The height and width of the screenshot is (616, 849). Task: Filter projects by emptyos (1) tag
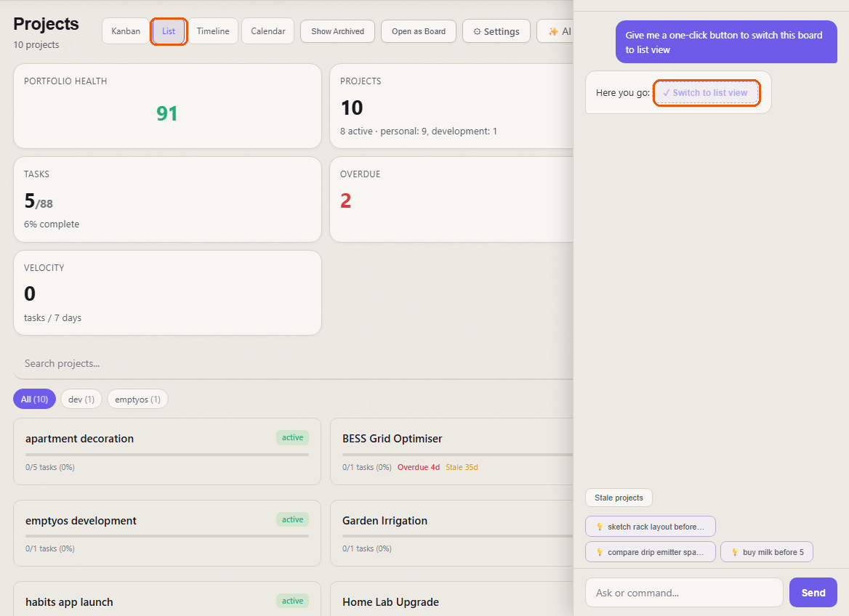137,399
